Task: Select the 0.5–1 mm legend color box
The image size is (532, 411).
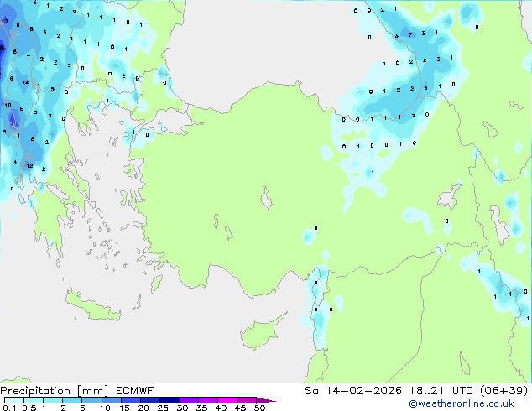Action: pos(34,400)
